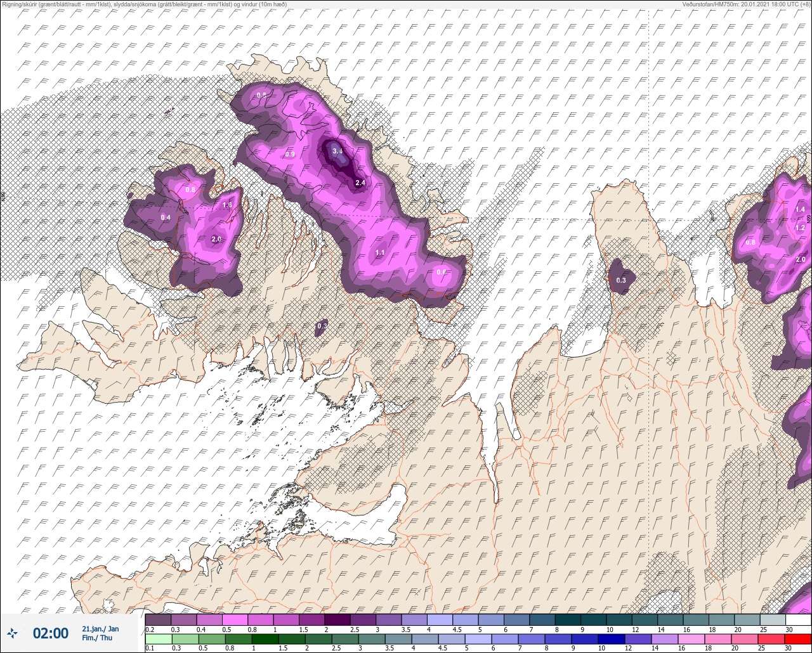Pick upper legend dark purple swatch at 2

coord(337,619)
